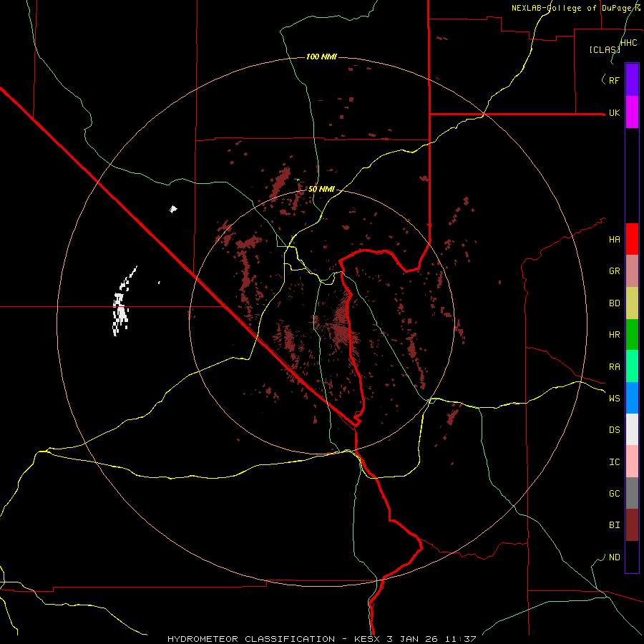The image size is (644, 644).
Task: Click the '50 NMI' range ring label
Action: 321,190
